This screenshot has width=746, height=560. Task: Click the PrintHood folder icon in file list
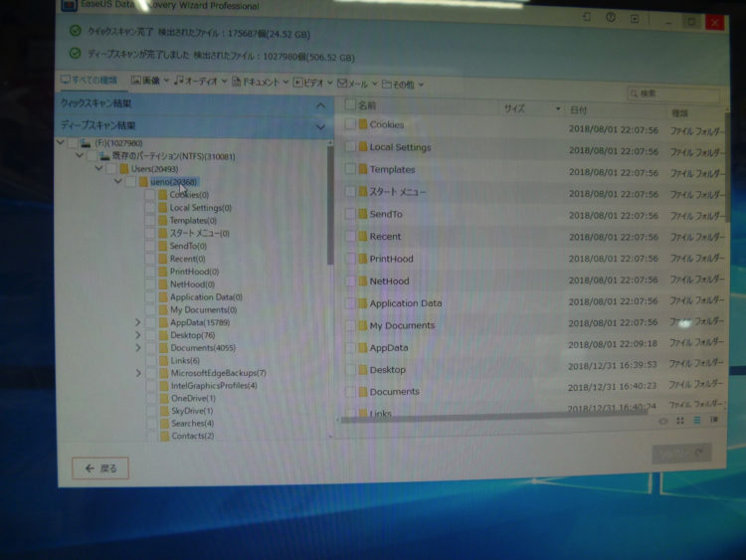(x=362, y=259)
